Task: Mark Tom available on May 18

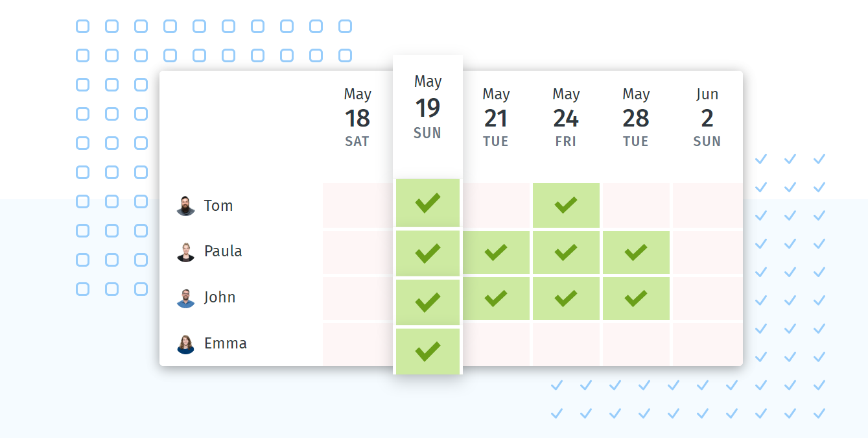Action: [x=357, y=205]
